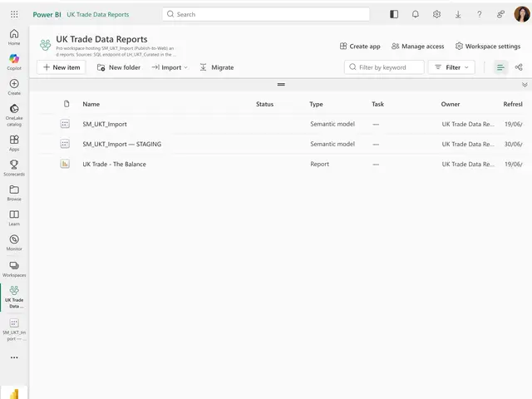Click SM_UKT_Import semantic model icon
This screenshot has width=532, height=399.
click(x=65, y=124)
